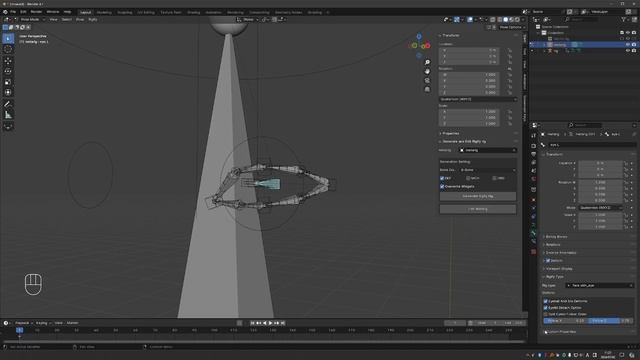Image resolution: width=640 pixels, height=360 pixels.
Task: Open the Rig type dropdown
Action: [x=599, y=286]
